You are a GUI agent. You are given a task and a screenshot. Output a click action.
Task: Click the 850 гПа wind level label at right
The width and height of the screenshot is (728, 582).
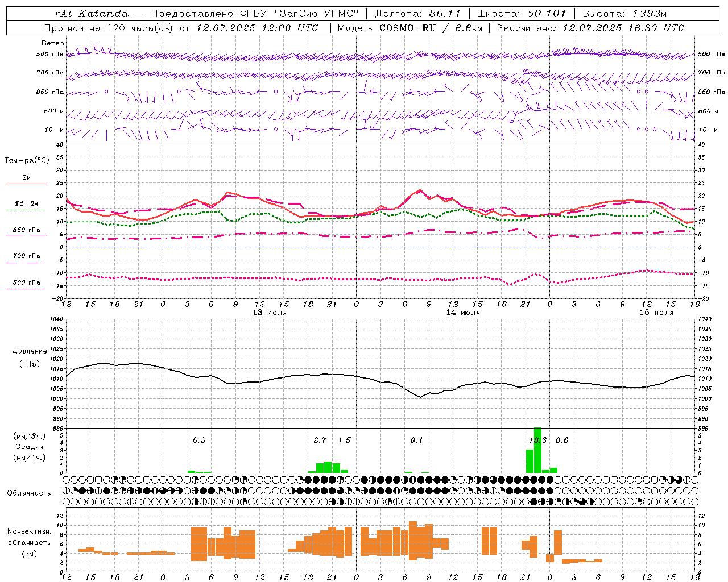pos(712,92)
